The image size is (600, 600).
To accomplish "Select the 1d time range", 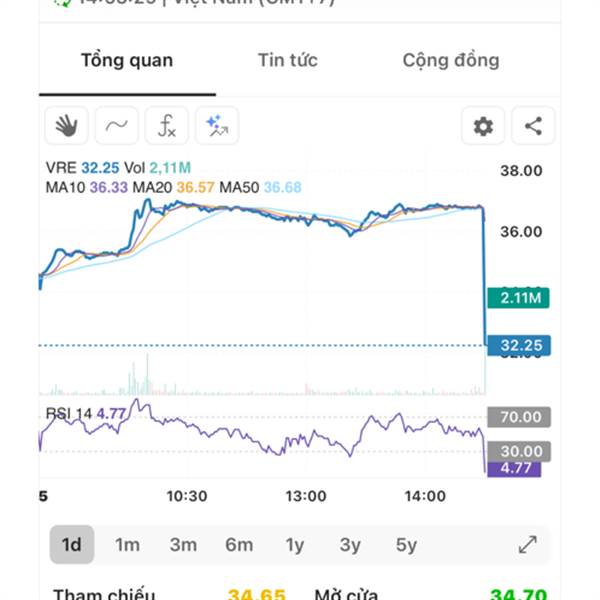I will pos(71,545).
